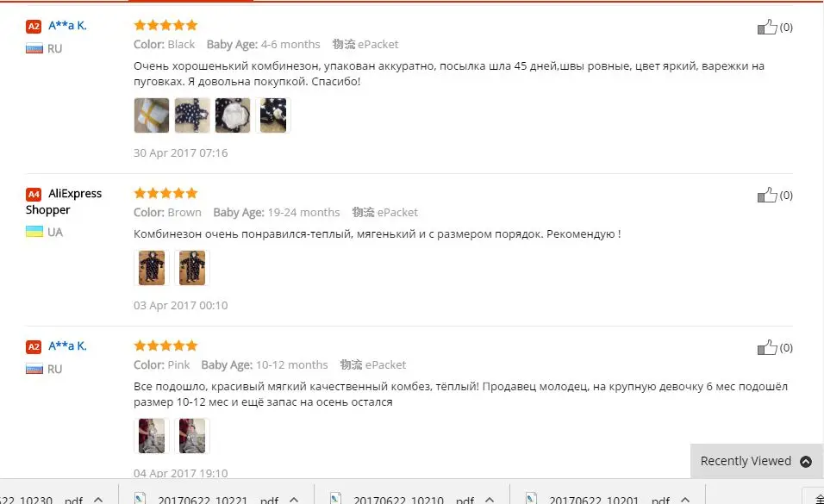Click the A2 badge on first reviewer
824x504 pixels.
tap(34, 27)
